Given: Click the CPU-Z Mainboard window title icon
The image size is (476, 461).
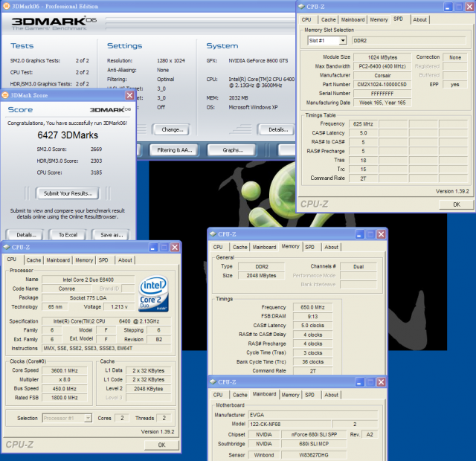Looking at the screenshot, I should 213,381.
